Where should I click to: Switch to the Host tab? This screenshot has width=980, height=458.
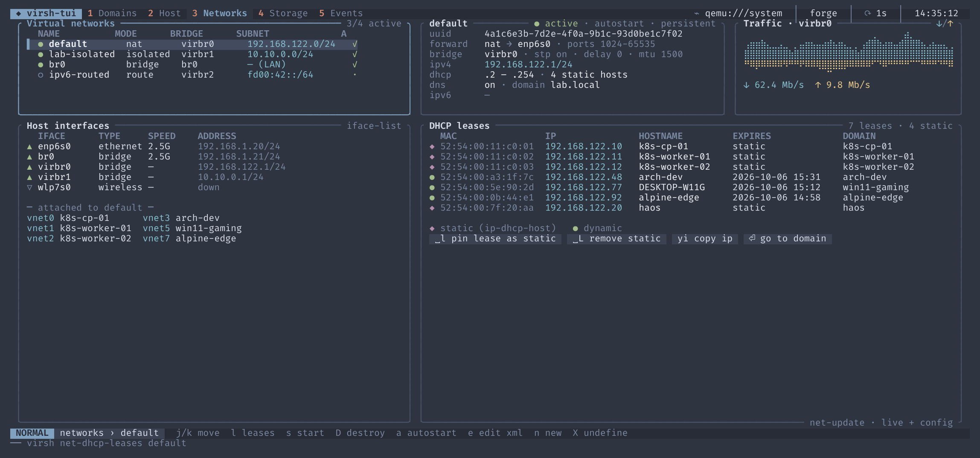(164, 13)
